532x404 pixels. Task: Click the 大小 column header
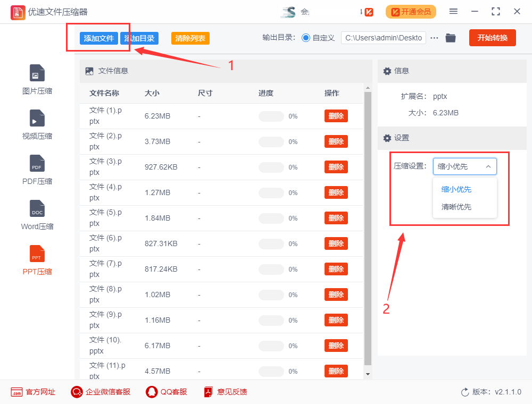[152, 93]
